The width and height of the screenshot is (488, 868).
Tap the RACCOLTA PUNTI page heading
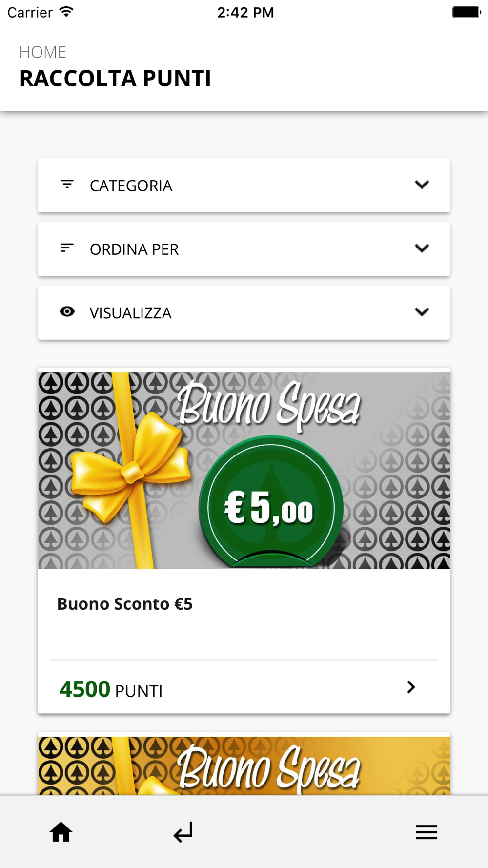(x=115, y=78)
